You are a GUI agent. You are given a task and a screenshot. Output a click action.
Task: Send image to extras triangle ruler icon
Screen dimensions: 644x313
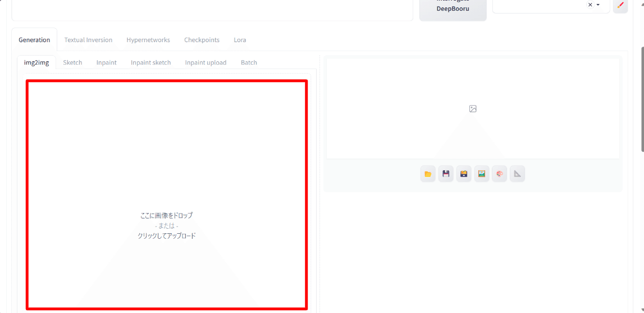[518, 174]
